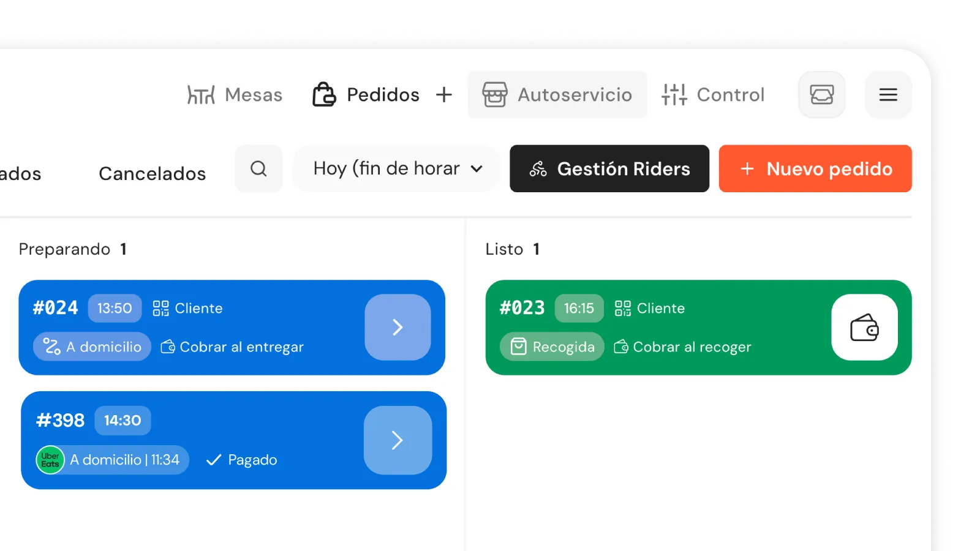This screenshot has height=551, width=980.
Task: Click the Uber Eats logo on order #398
Action: click(50, 460)
